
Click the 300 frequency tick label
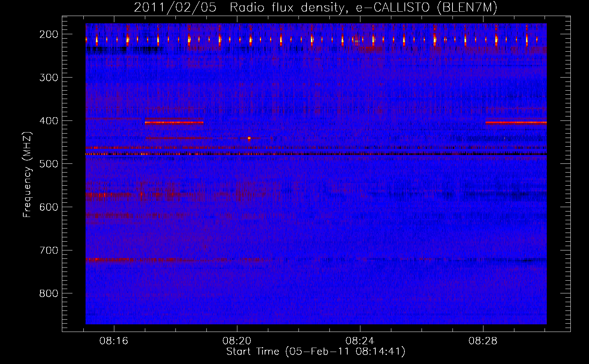coord(49,78)
